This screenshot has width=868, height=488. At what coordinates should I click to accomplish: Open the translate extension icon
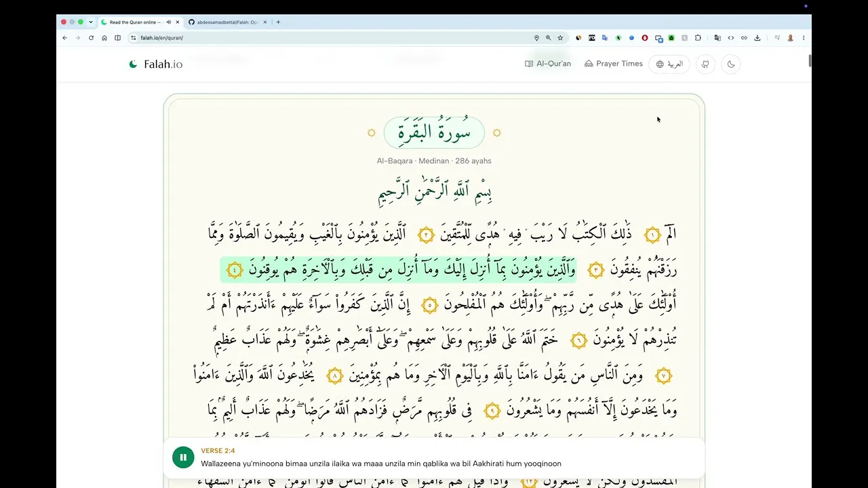(605, 38)
